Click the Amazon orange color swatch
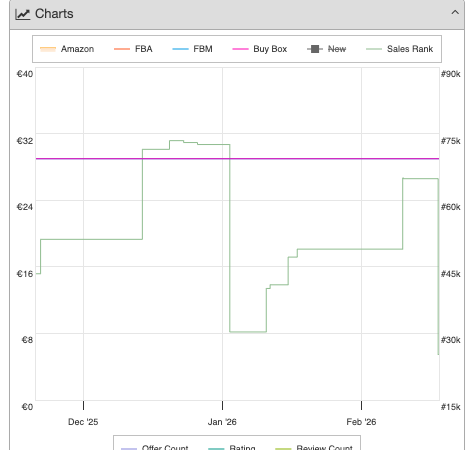 click(x=48, y=49)
